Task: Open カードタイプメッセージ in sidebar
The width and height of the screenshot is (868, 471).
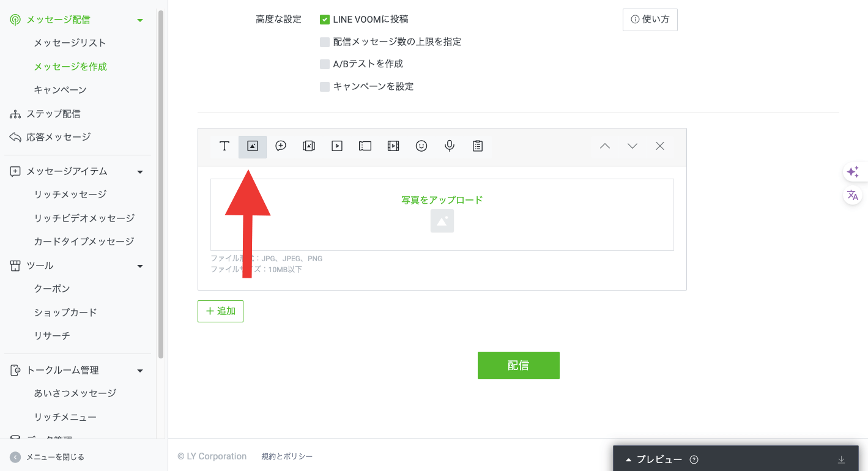Action: click(x=84, y=242)
